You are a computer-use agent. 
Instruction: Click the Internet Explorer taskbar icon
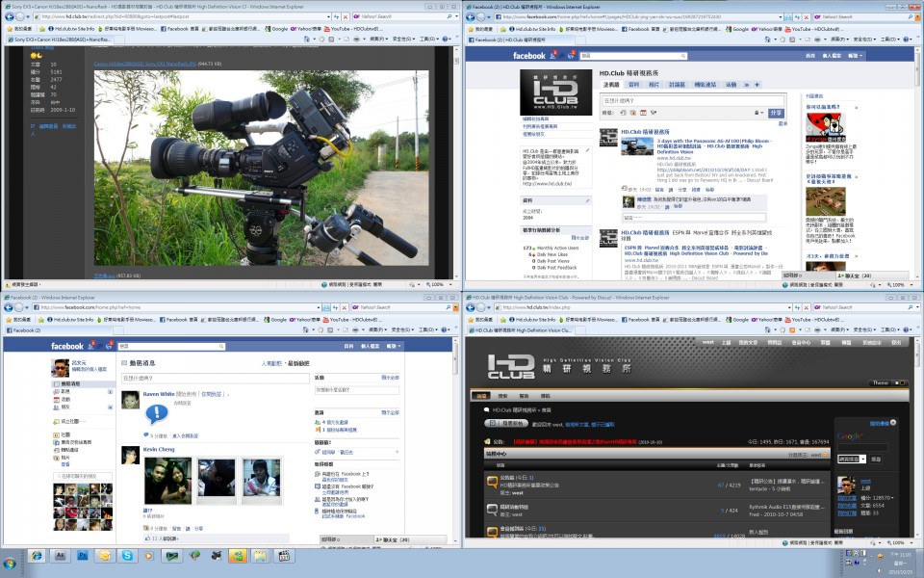point(37,556)
